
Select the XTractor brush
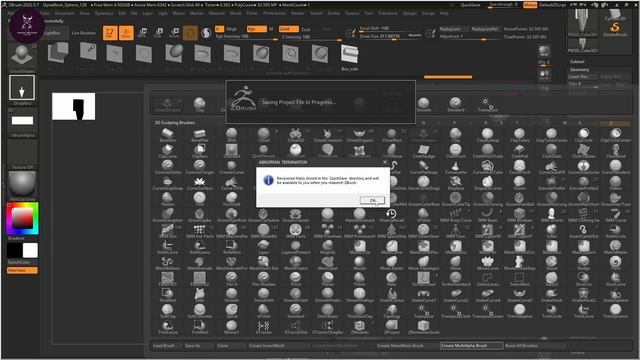(264, 327)
